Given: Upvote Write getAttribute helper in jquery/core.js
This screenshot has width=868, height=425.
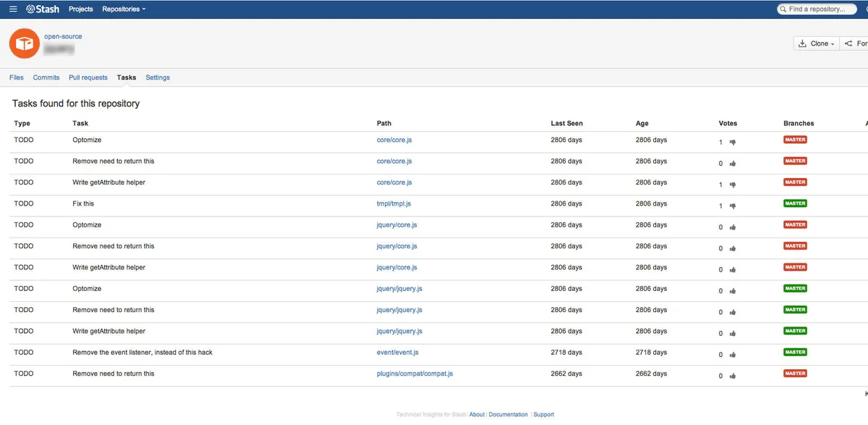Looking at the screenshot, I should click(x=733, y=270).
